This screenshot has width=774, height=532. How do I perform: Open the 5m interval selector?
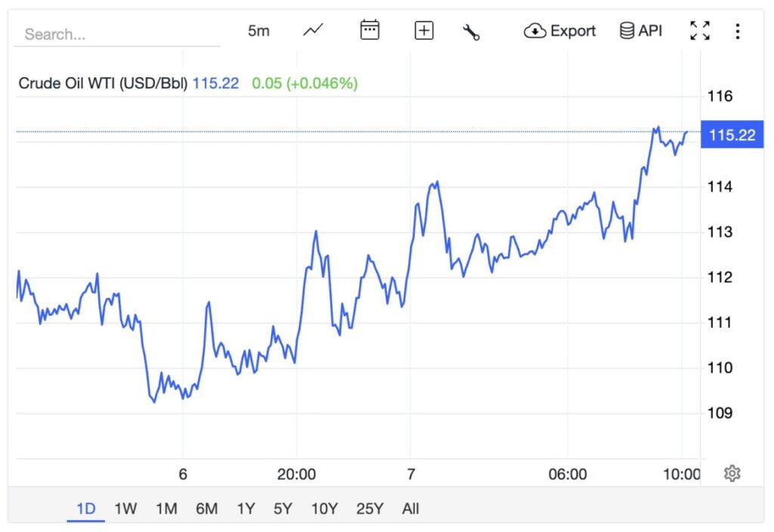click(x=259, y=30)
